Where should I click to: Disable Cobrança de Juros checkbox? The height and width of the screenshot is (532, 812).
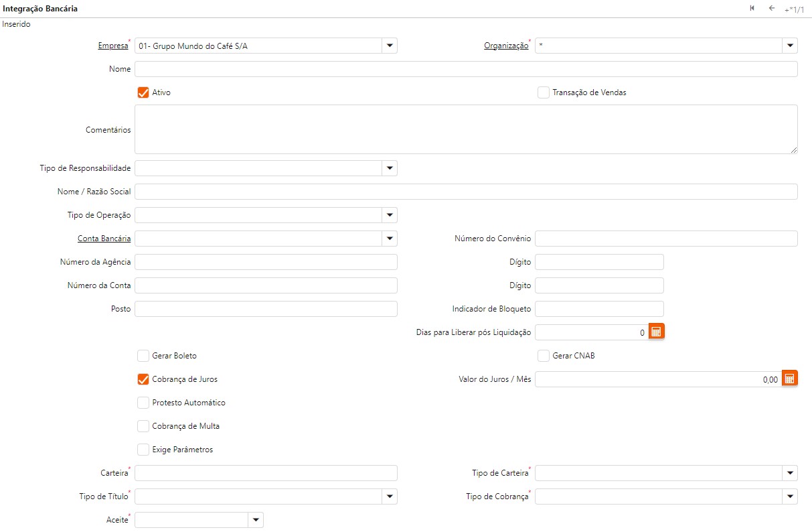(x=143, y=379)
